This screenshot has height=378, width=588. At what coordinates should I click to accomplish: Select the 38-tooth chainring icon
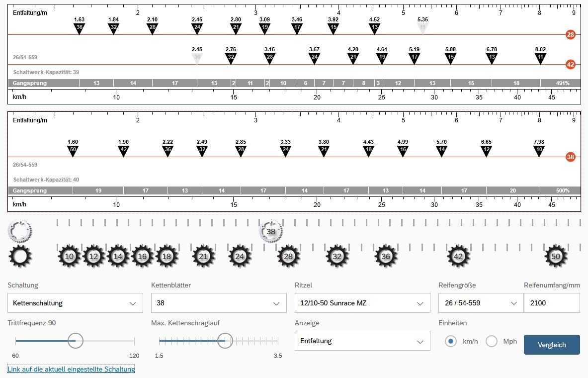271,231
